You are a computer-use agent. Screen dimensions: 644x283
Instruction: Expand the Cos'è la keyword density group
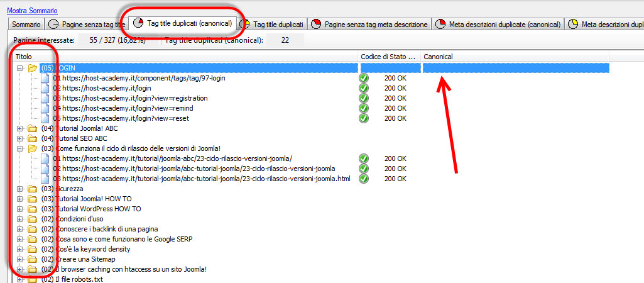(19, 249)
